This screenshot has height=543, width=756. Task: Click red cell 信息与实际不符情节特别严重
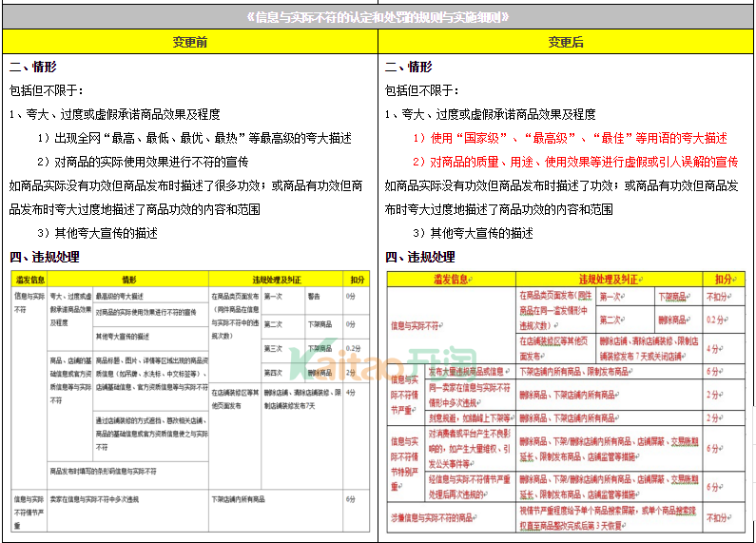click(x=404, y=464)
